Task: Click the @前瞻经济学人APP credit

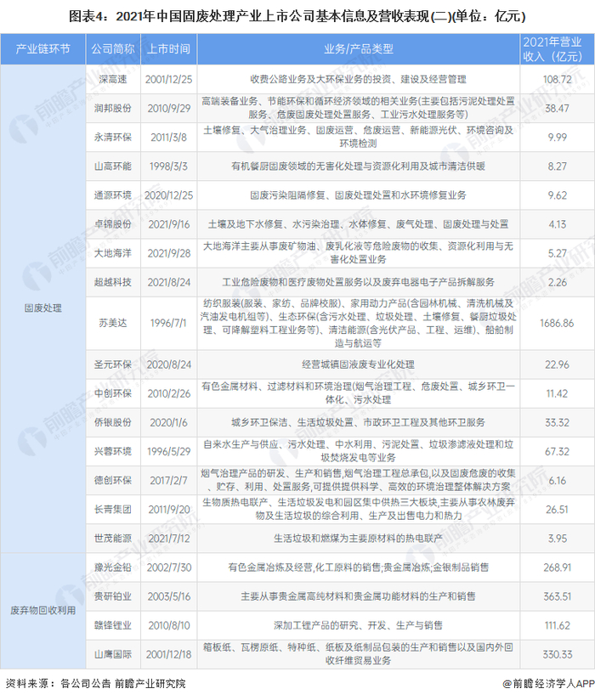Action: pyautogui.click(x=548, y=684)
